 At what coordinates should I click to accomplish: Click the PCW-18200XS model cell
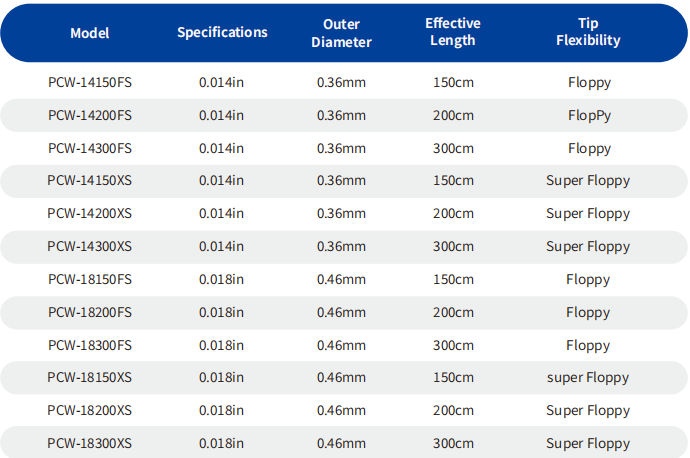[x=90, y=410]
